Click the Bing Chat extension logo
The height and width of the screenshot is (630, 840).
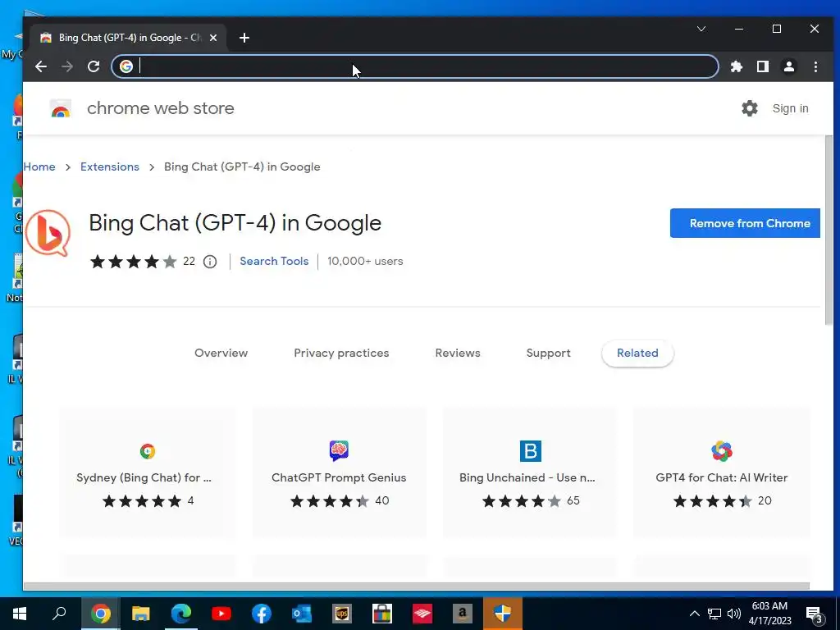pyautogui.click(x=48, y=233)
